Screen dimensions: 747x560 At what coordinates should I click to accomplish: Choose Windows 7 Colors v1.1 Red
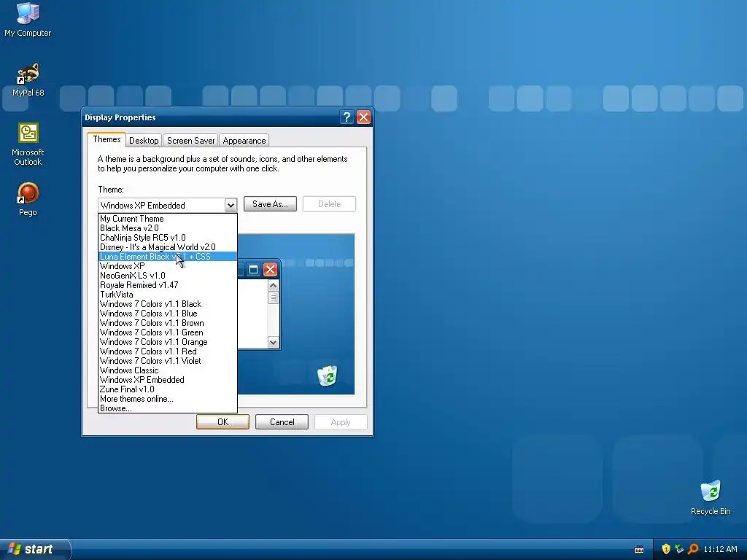[x=168, y=351]
